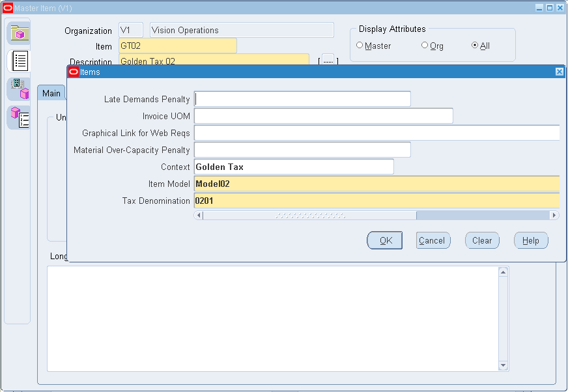Open the organization assignment icon in sidebar

coord(20,89)
